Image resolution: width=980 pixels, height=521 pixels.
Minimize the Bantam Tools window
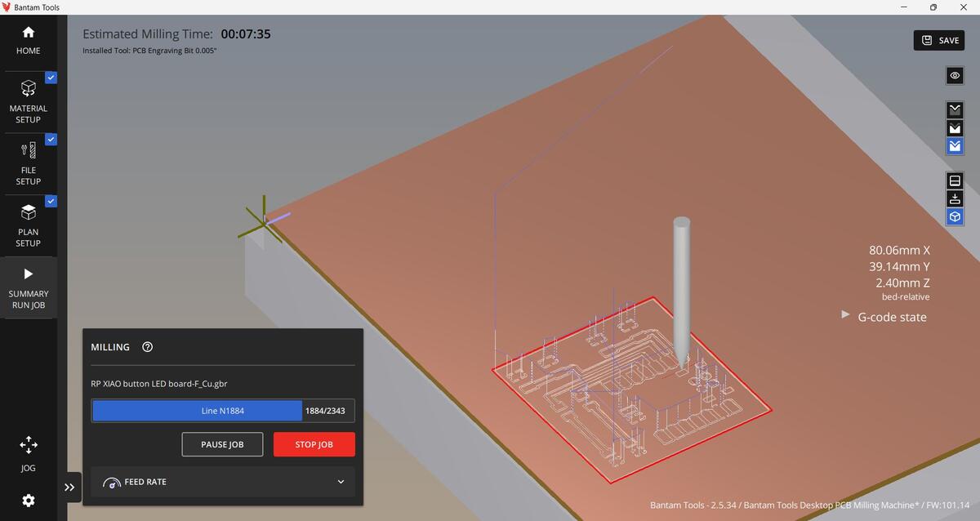(905, 7)
